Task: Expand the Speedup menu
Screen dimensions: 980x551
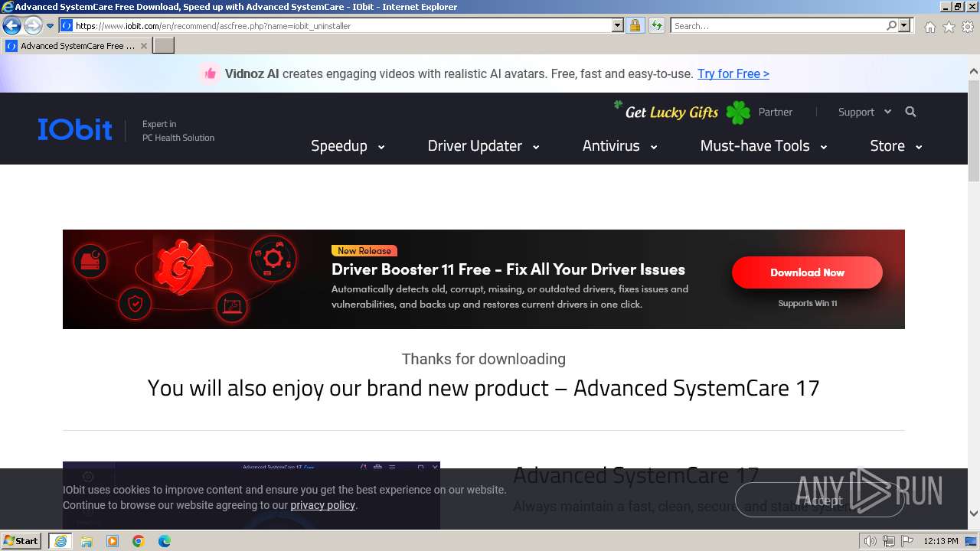Action: tap(348, 145)
